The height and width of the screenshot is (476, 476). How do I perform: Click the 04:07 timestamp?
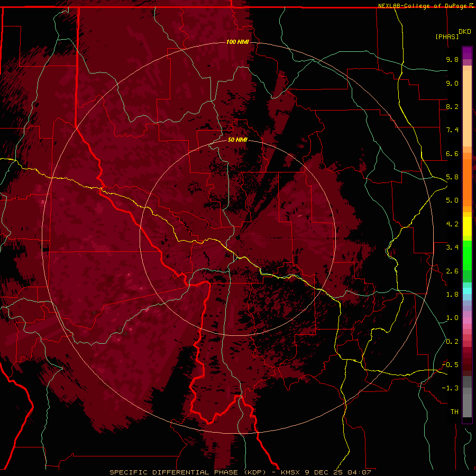click(x=359, y=472)
